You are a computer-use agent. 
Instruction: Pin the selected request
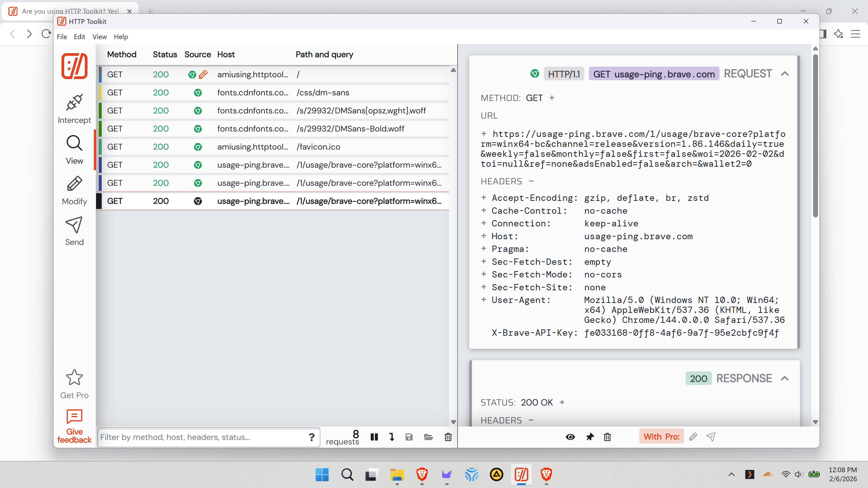click(x=590, y=437)
